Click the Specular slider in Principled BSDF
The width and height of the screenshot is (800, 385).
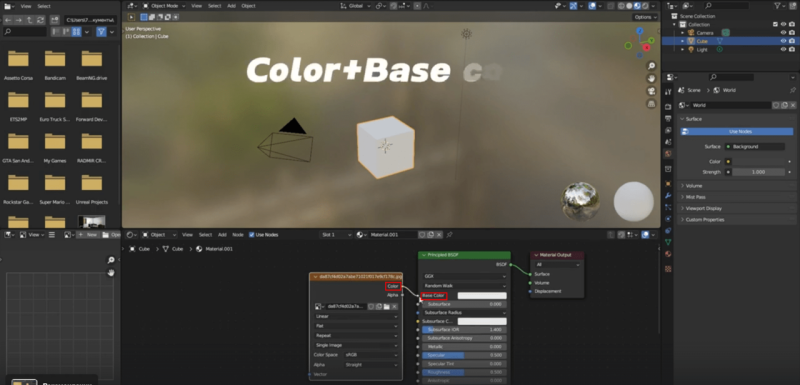[464, 355]
